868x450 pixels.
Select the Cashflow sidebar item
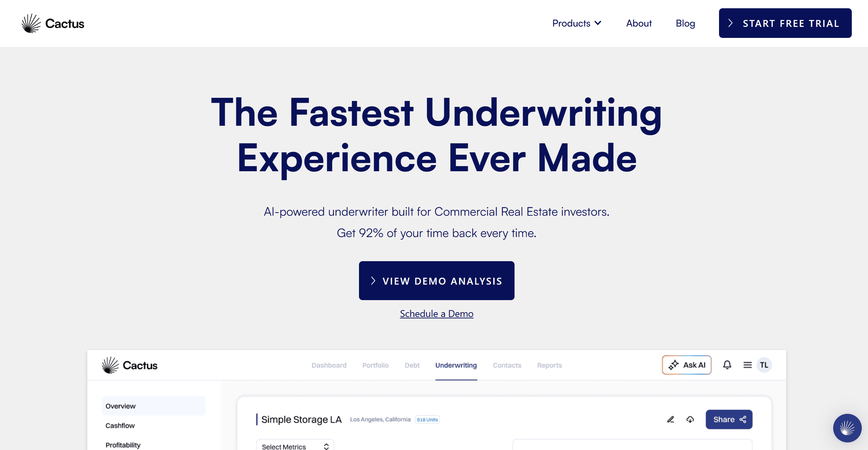pyautogui.click(x=120, y=425)
